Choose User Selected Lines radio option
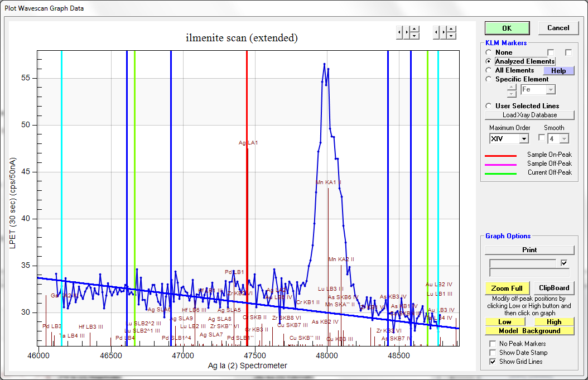This screenshot has height=380, width=588. [489, 106]
